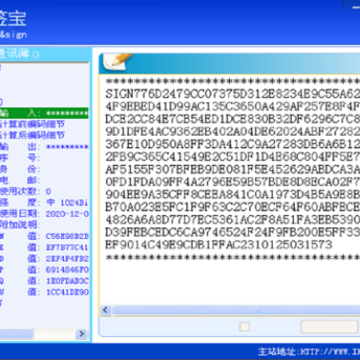This screenshot has height=360, width=360.
Task: Select the value row starting 1E0FDAB3C
Action: click(44, 281)
